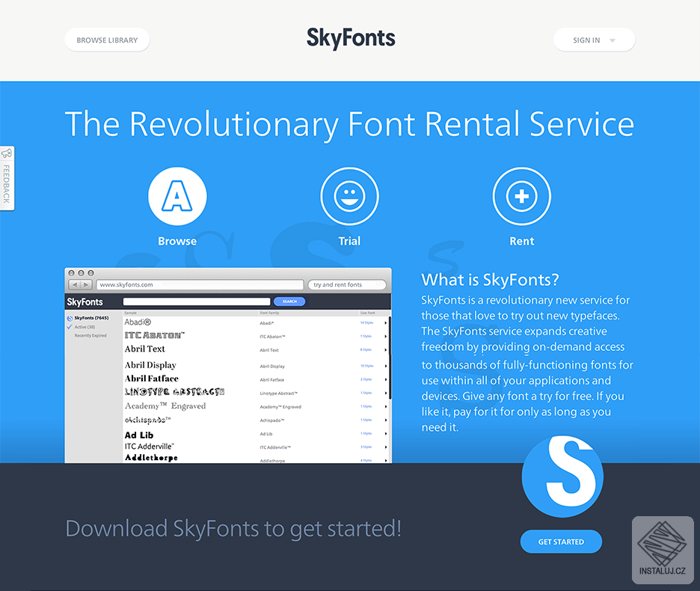700x591 pixels.
Task: Expand the Abril Fatface row arrow
Action: (385, 380)
